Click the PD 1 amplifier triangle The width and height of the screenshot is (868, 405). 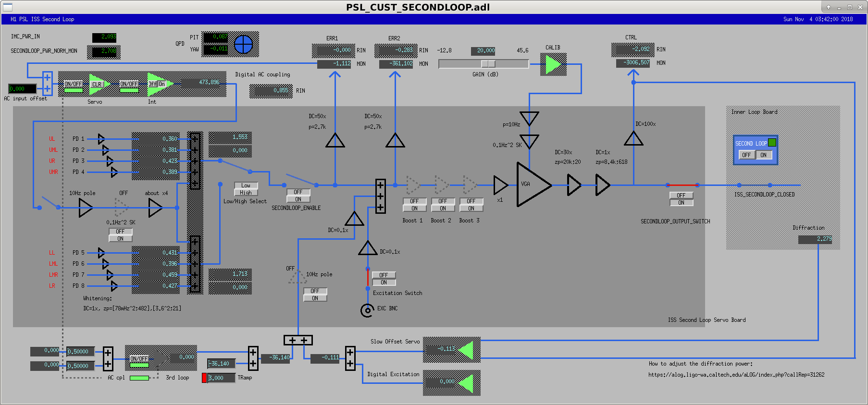[101, 139]
